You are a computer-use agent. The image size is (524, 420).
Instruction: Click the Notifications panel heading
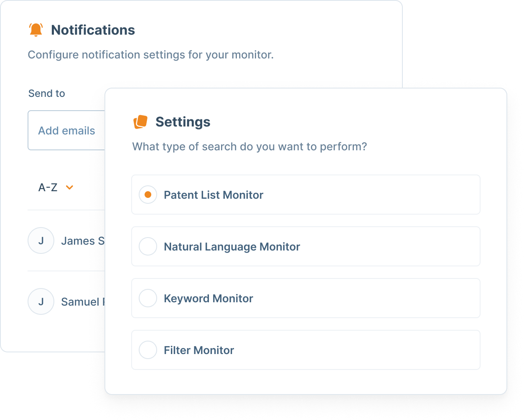pyautogui.click(x=93, y=30)
